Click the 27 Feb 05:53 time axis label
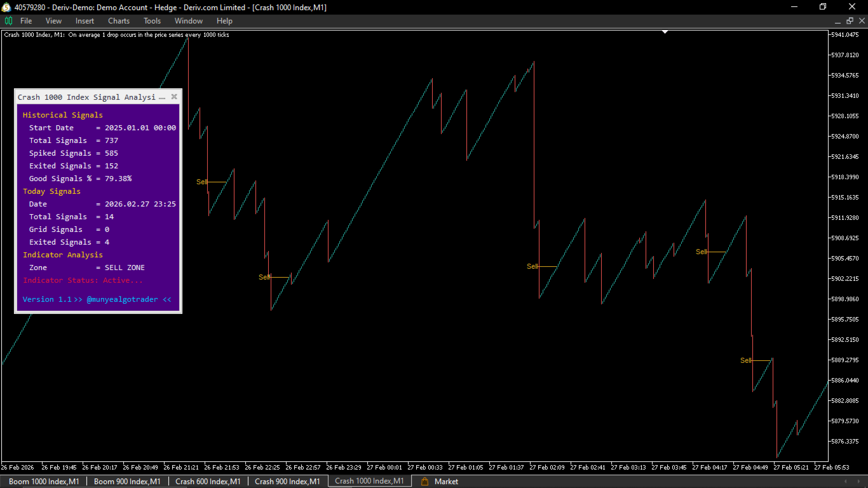 pyautogui.click(x=832, y=468)
